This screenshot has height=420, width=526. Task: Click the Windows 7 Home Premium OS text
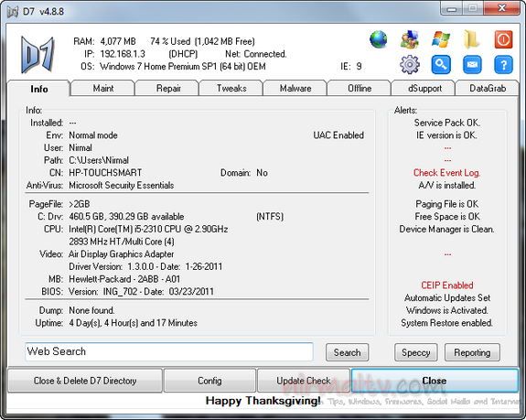[x=183, y=67]
